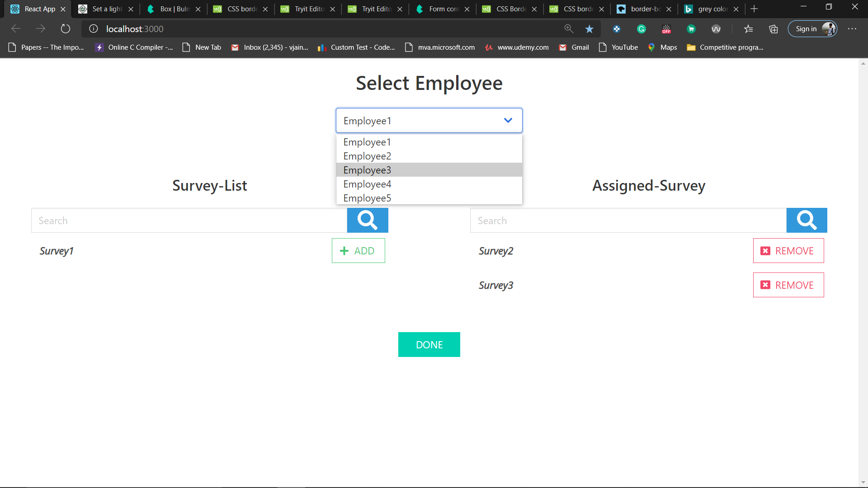
Task: Open the browser zoom magnifier icon
Action: [x=569, y=29]
